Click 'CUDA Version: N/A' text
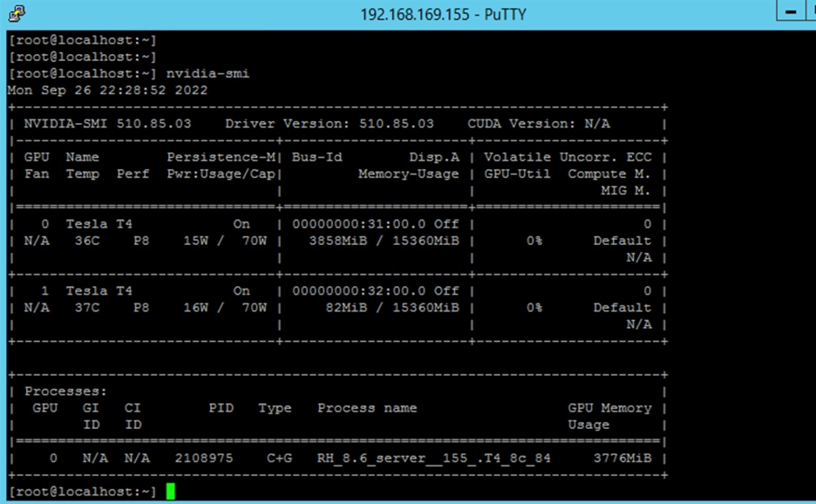Viewport: 816px width, 504px height. coord(539,124)
